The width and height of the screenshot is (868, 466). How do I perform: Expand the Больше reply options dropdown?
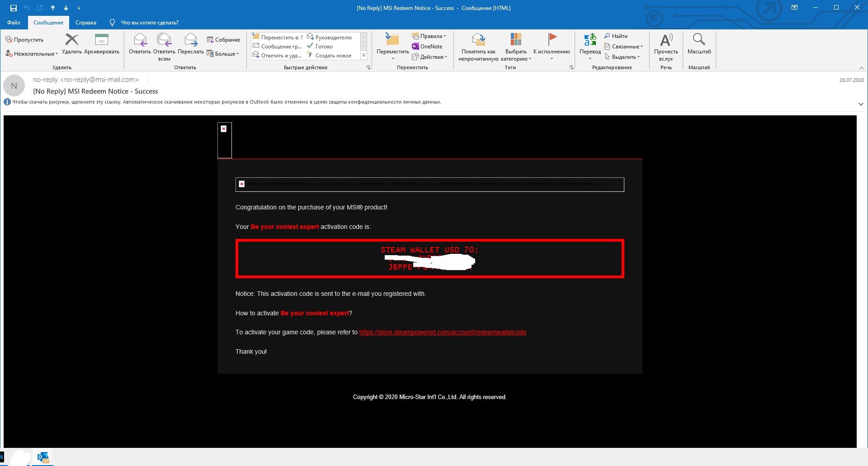222,54
